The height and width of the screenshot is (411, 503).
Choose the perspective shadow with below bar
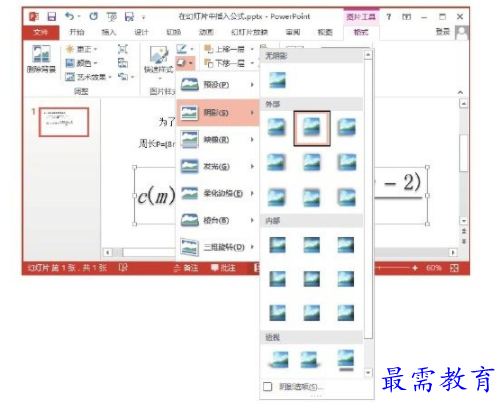[346, 360]
